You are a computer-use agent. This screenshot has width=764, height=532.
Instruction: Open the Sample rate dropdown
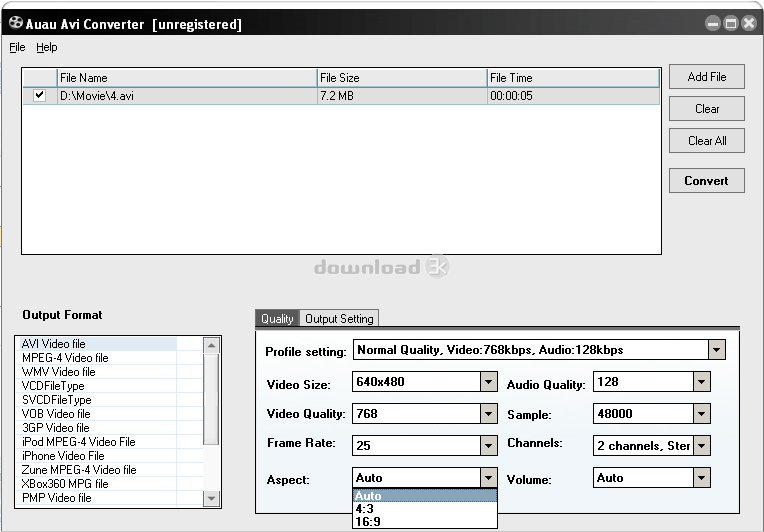(701, 414)
